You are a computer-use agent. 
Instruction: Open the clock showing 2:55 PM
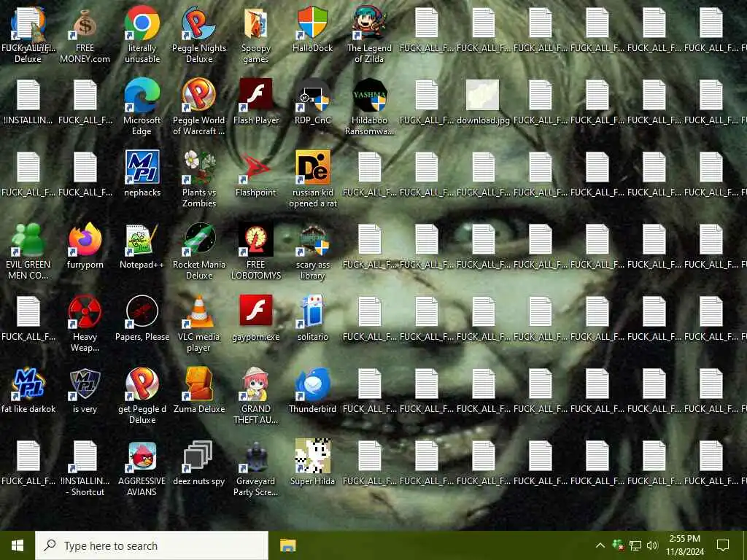(684, 545)
